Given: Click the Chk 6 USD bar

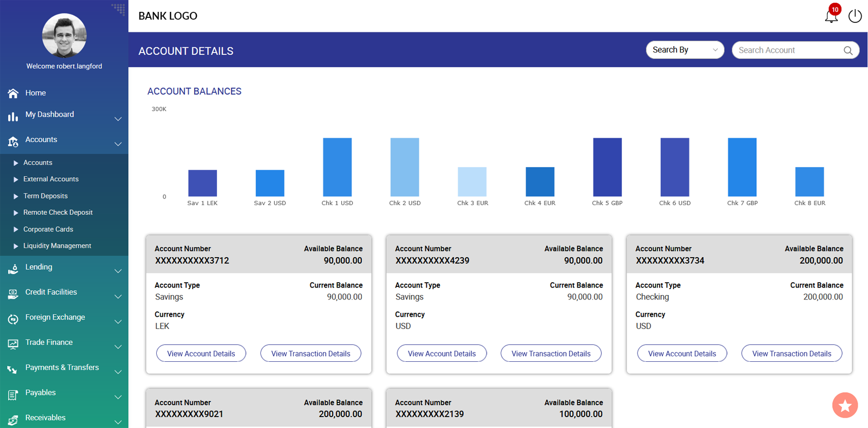Looking at the screenshot, I should pos(675,167).
